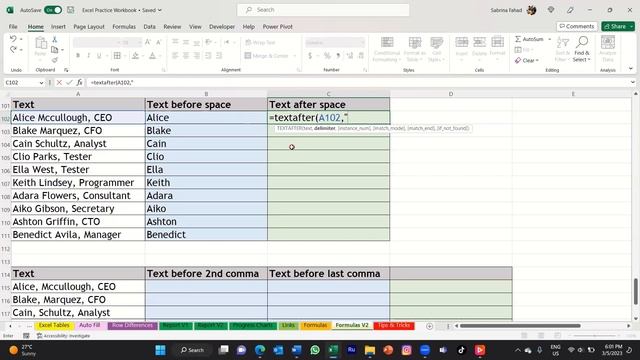Viewport: 640px width, 360px height.
Task: Toggle Merge & Center
Action: (x=267, y=56)
